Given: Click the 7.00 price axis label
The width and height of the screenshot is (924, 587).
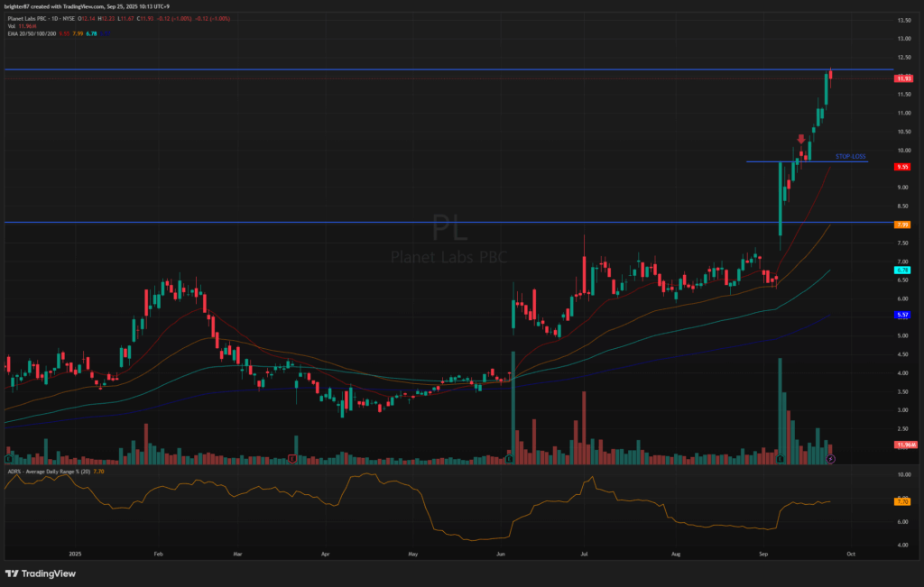Looking at the screenshot, I should pyautogui.click(x=902, y=261).
